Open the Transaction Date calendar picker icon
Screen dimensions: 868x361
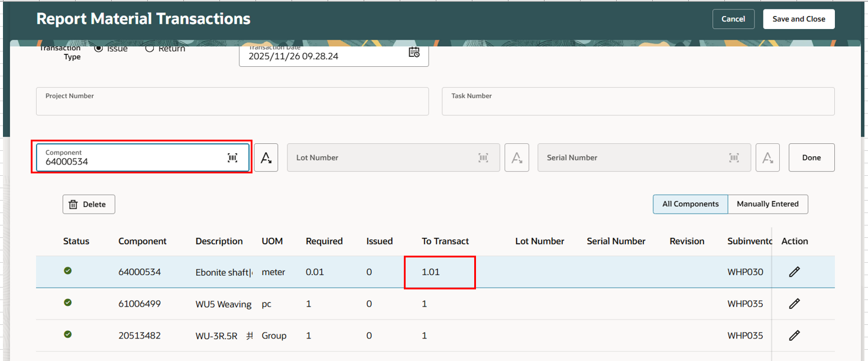[414, 52]
